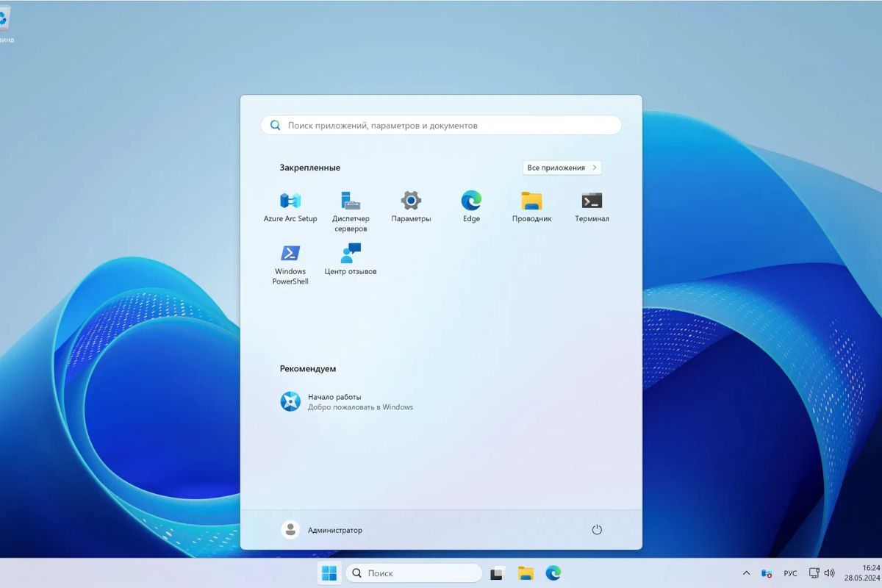Click the power button in Start menu
Screen dimensions: 882x588
(597, 530)
